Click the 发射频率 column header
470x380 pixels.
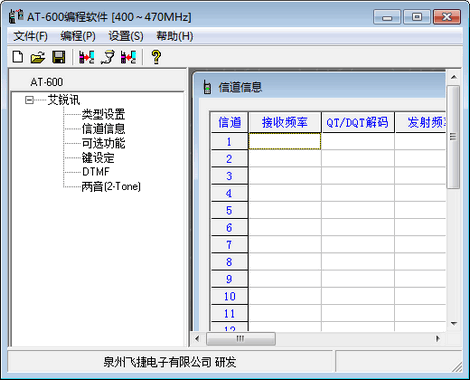click(421, 122)
